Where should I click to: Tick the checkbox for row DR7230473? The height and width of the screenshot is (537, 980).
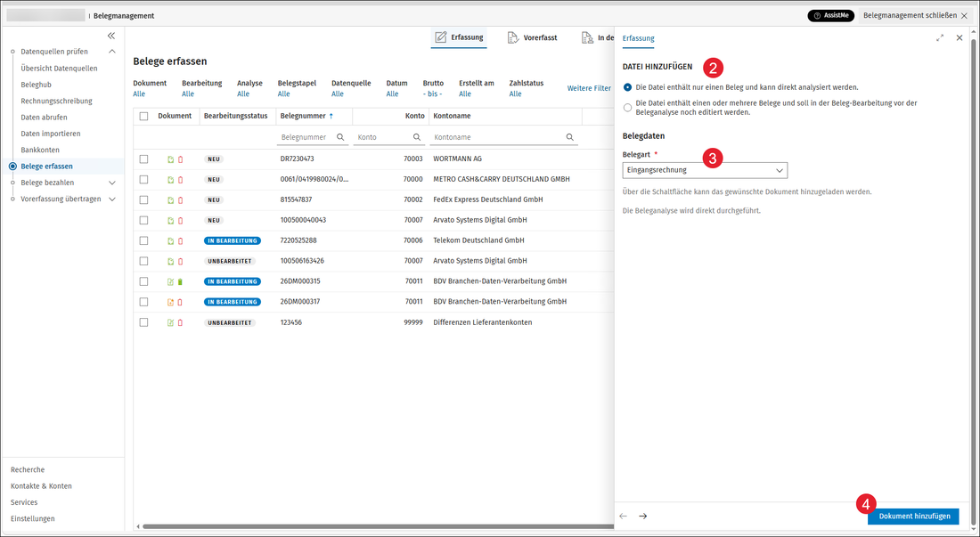point(143,159)
